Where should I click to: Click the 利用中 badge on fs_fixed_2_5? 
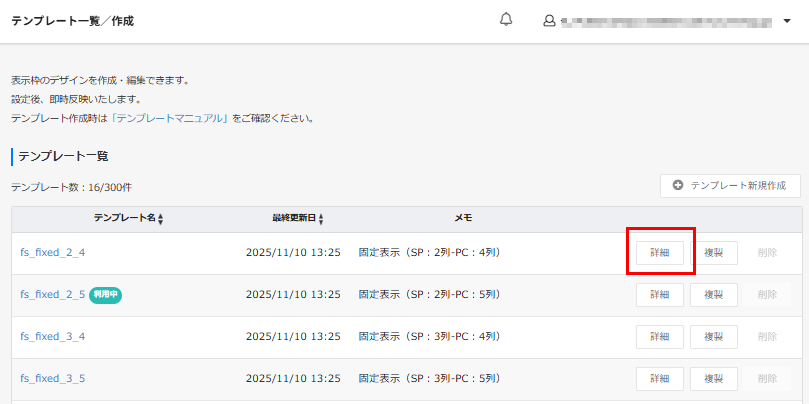pos(105,295)
